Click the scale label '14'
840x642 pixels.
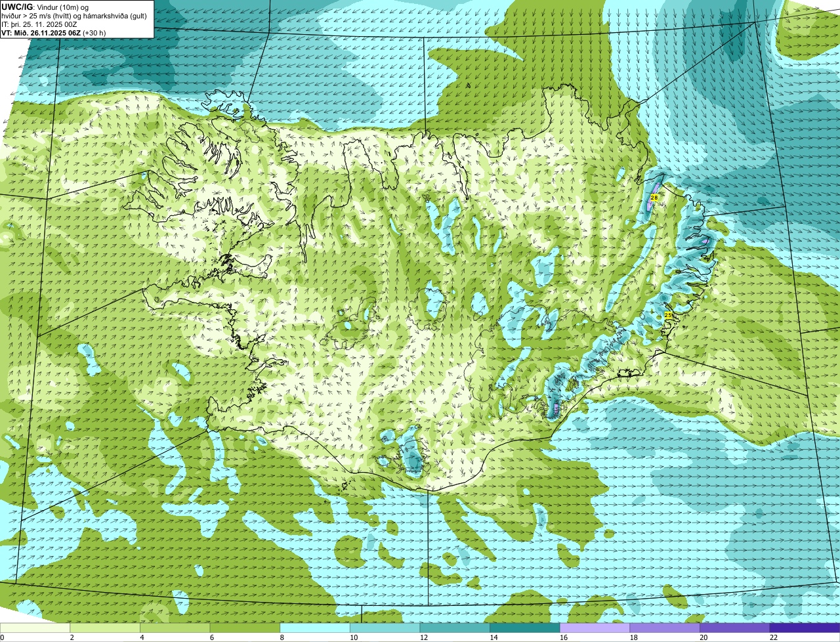[493, 637]
